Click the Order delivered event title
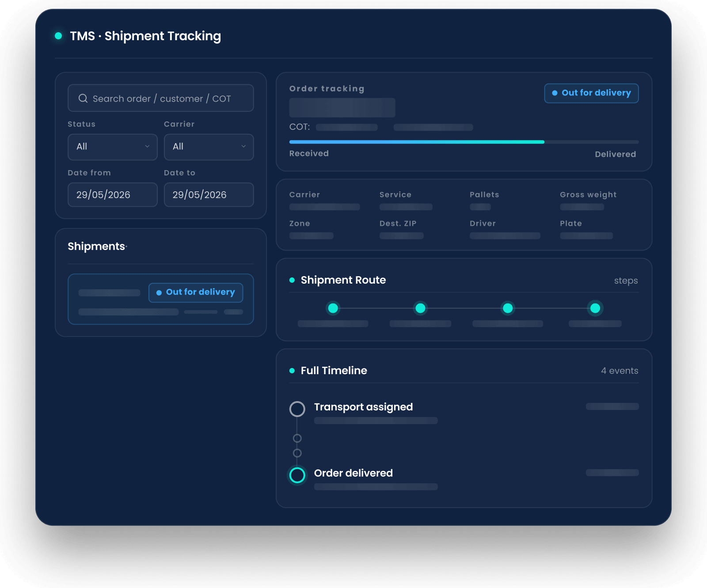The height and width of the screenshot is (588, 707). point(353,473)
